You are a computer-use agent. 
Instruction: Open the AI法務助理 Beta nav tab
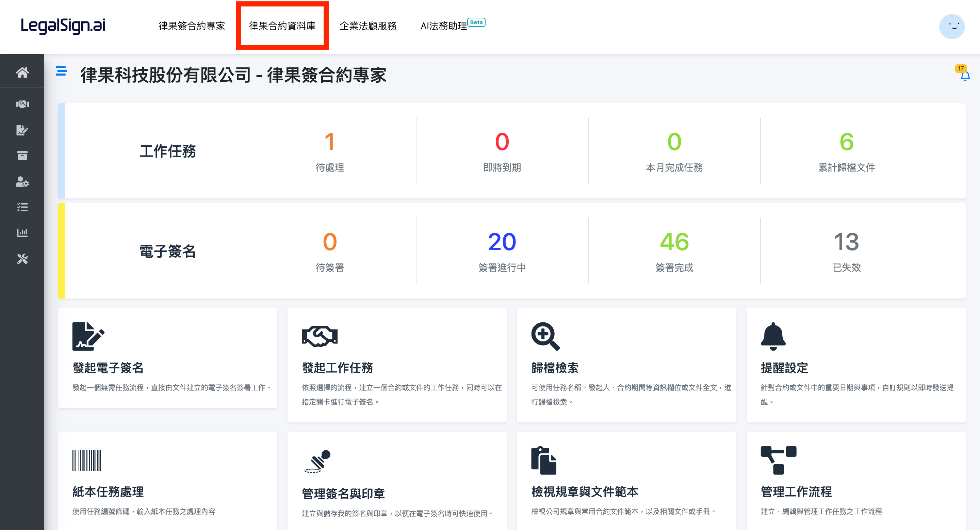pos(453,25)
